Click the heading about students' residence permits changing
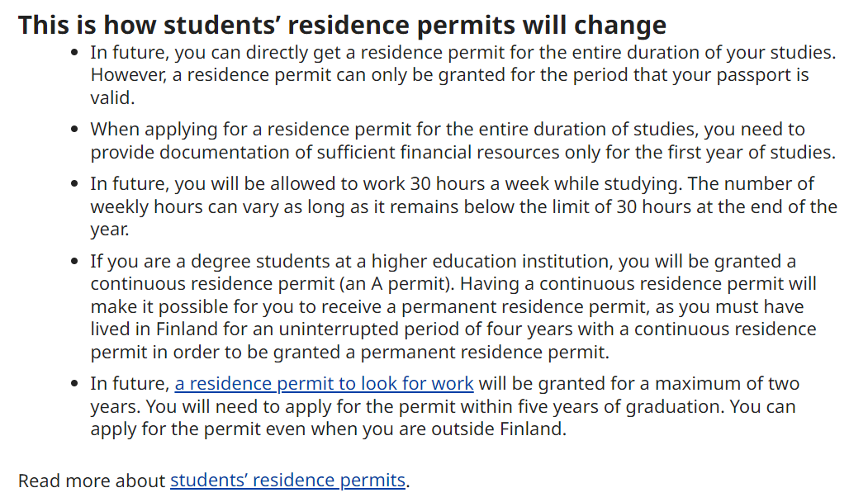The width and height of the screenshot is (868, 502). pos(342,25)
